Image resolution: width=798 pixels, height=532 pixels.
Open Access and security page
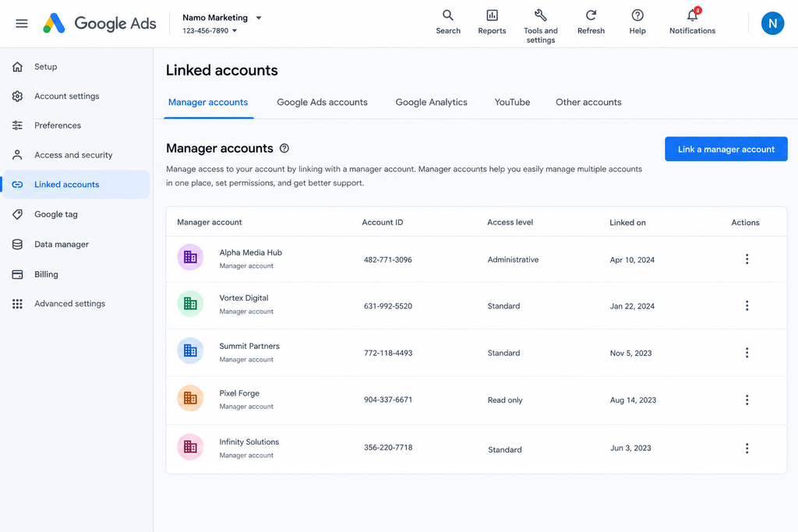[x=73, y=155]
